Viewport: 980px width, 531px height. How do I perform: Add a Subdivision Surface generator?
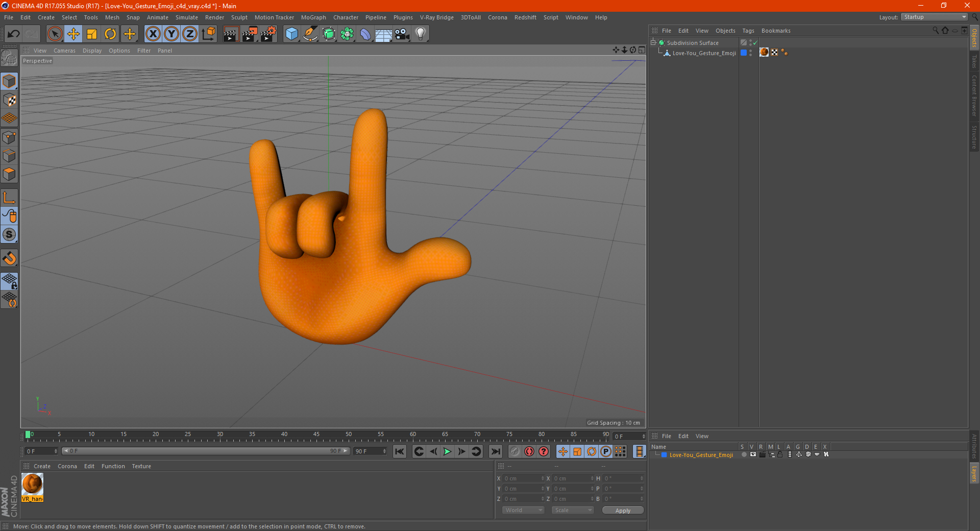click(329, 34)
